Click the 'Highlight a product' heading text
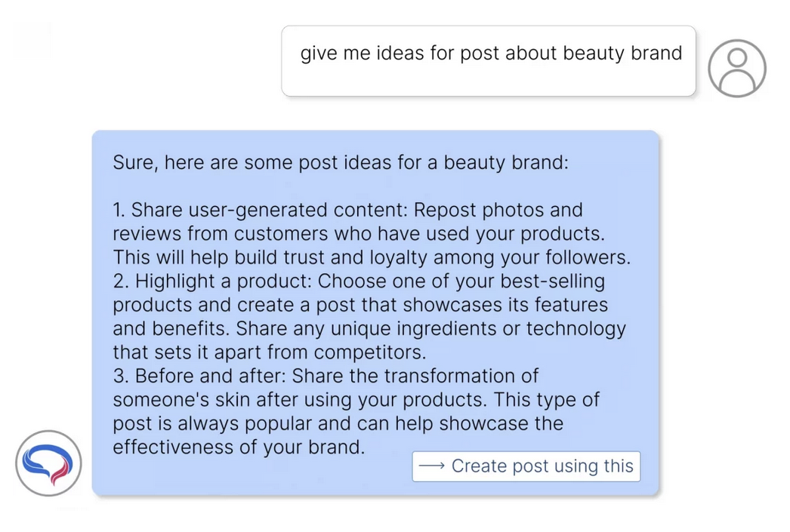 (x=219, y=281)
